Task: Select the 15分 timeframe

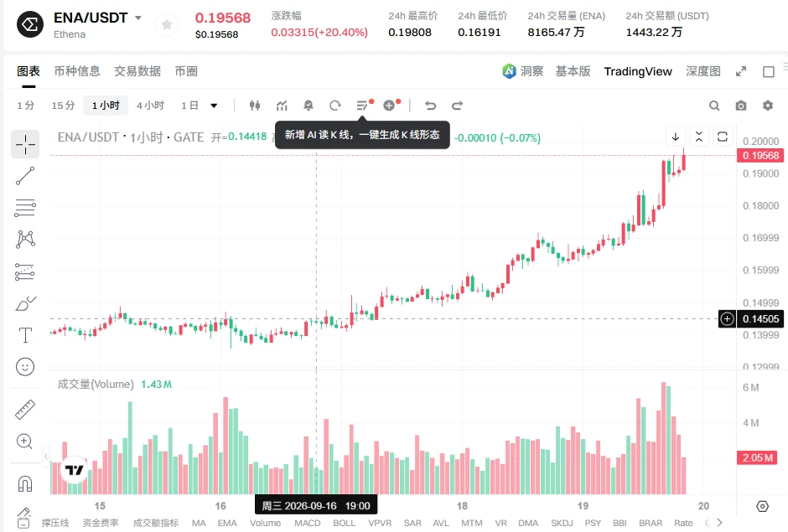Action: (x=64, y=106)
